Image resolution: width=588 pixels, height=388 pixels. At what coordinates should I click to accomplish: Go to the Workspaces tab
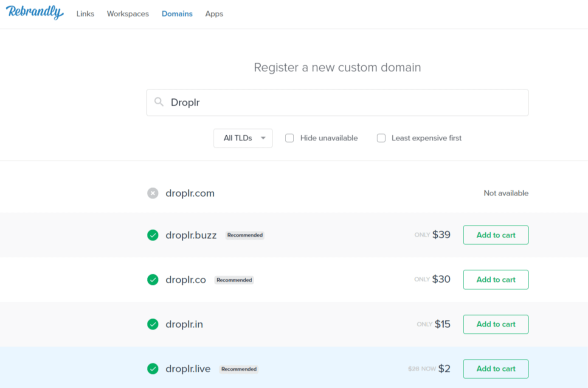[x=128, y=14]
